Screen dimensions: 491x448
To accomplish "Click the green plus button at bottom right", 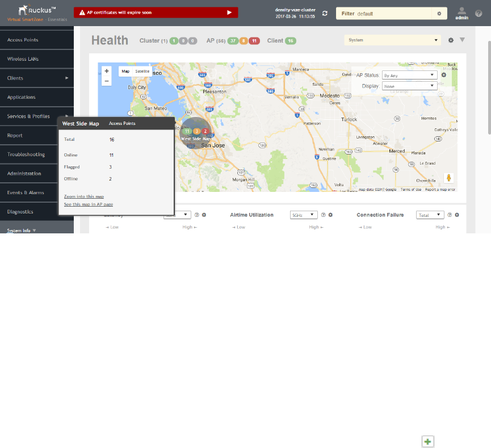I will tap(428, 442).
